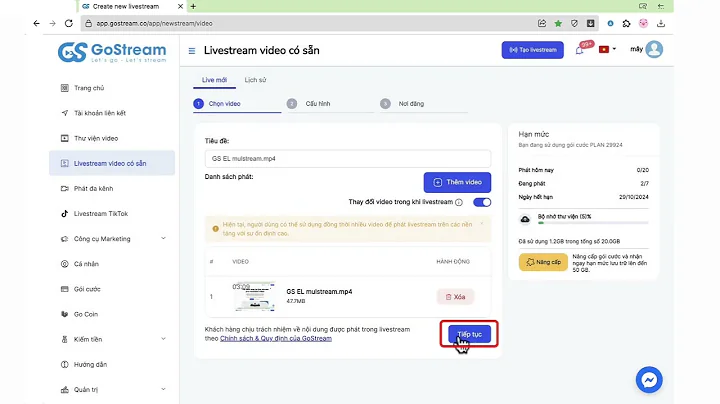Open the user avatar profile
The image size is (720, 404).
pyautogui.click(x=654, y=49)
